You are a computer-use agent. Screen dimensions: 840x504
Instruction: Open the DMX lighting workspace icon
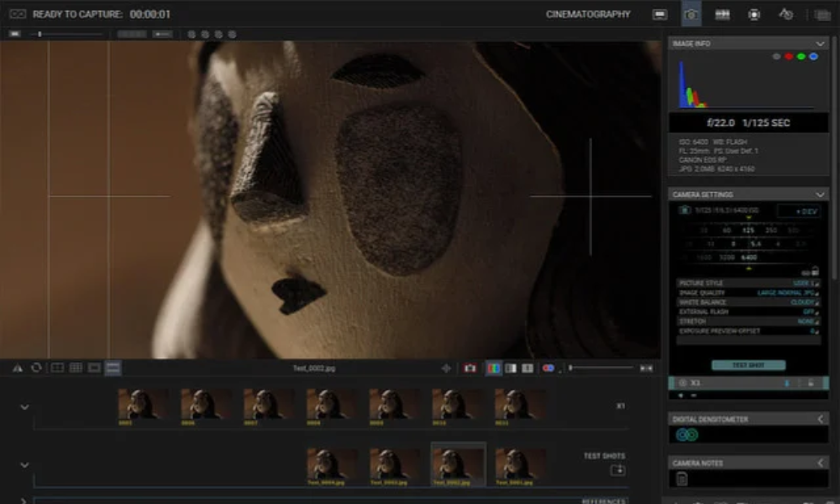pos(753,14)
